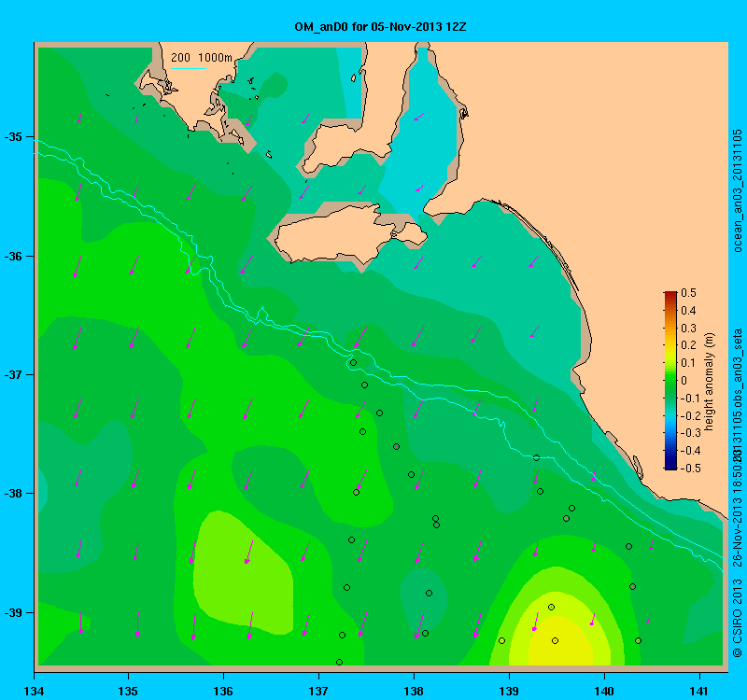Click the x-axis longitude label 138
Viewport: 747px width, 700px height.
[414, 691]
